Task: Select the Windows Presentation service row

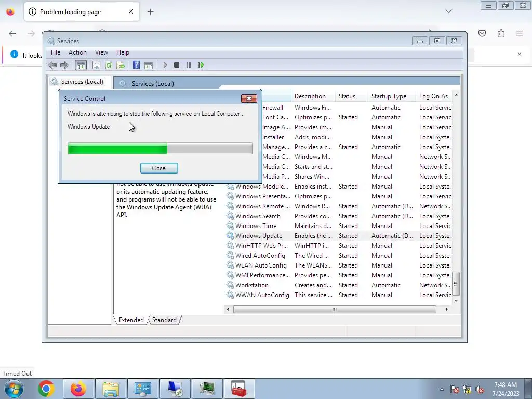Action: click(x=339, y=196)
